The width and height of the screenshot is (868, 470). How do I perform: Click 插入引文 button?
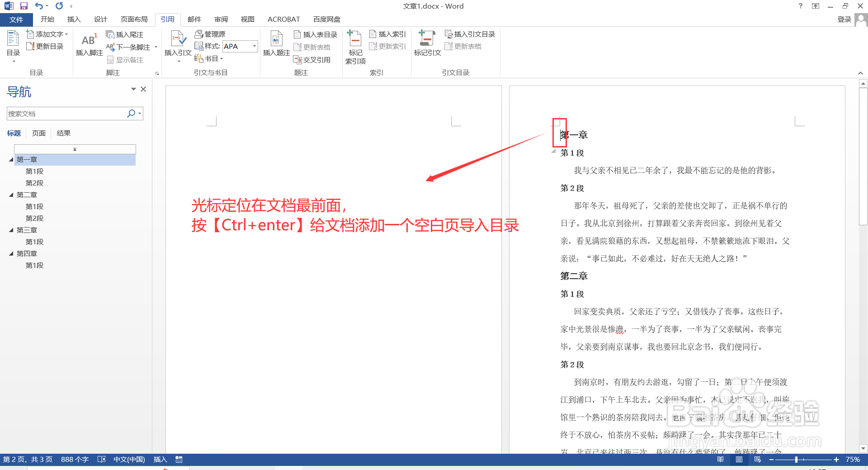pyautogui.click(x=178, y=46)
